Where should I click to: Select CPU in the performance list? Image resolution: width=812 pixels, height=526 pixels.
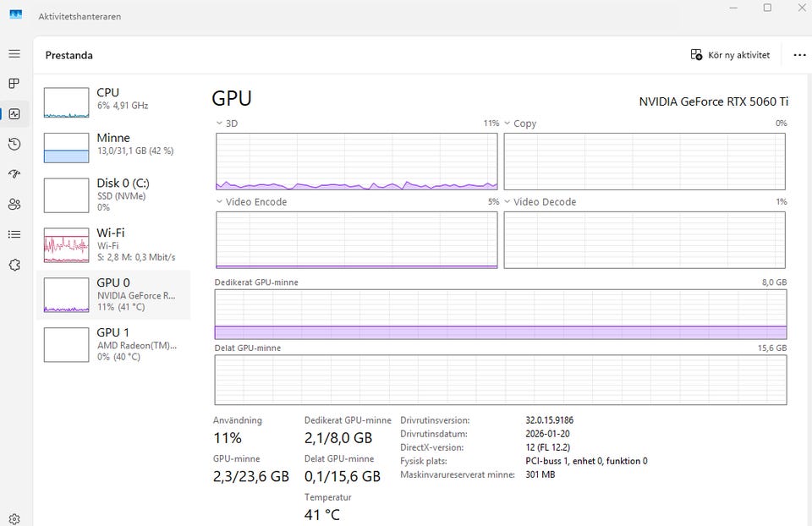click(117, 99)
